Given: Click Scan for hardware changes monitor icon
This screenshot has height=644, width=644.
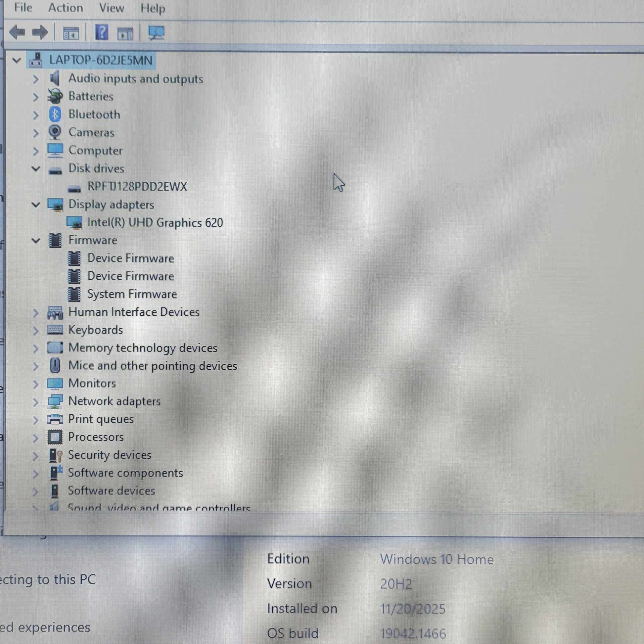Looking at the screenshot, I should [x=156, y=33].
